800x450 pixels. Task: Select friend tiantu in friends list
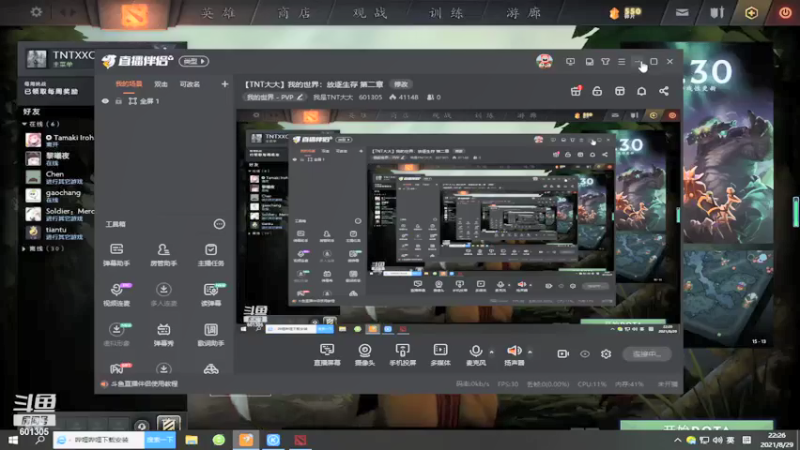[x=59, y=232]
